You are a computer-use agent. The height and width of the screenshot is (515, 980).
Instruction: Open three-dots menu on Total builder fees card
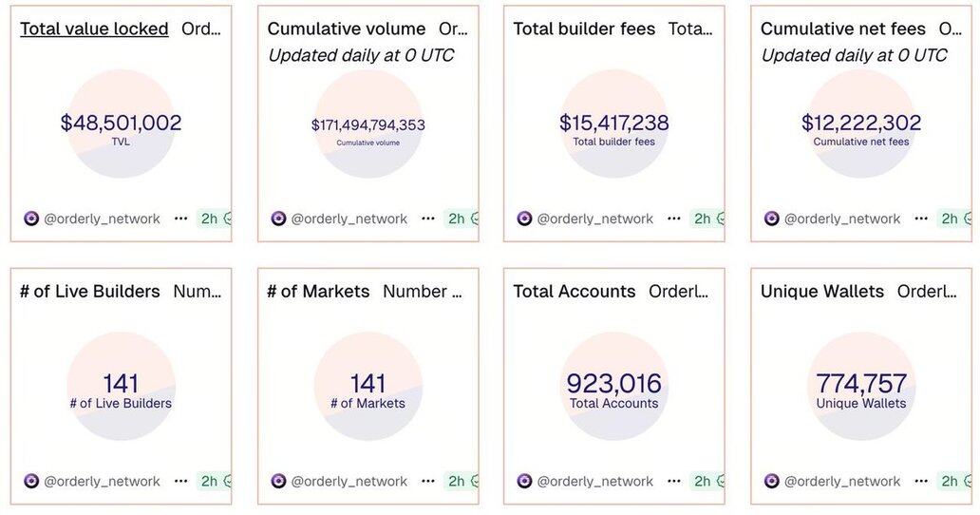[x=674, y=219]
